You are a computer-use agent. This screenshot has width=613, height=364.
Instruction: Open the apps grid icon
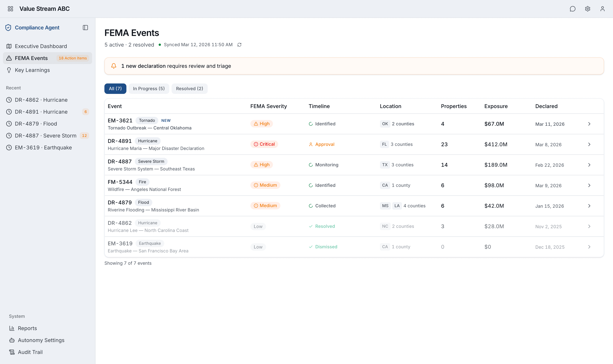pyautogui.click(x=10, y=9)
